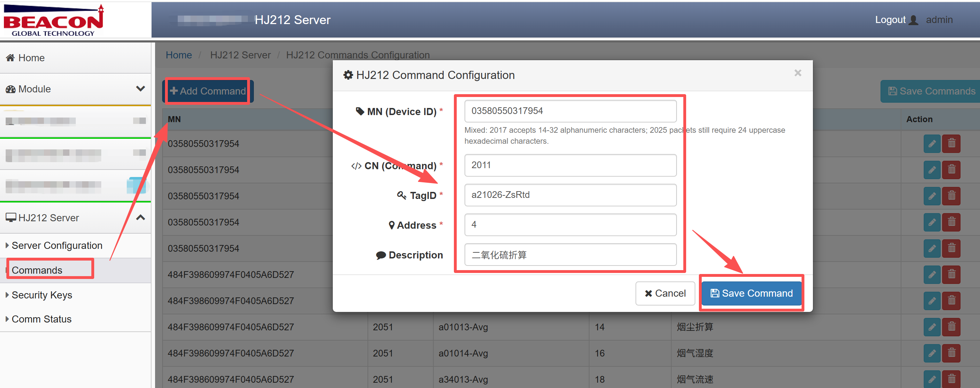980x388 pixels.
Task: Select Commands in the sidebar
Action: click(37, 270)
